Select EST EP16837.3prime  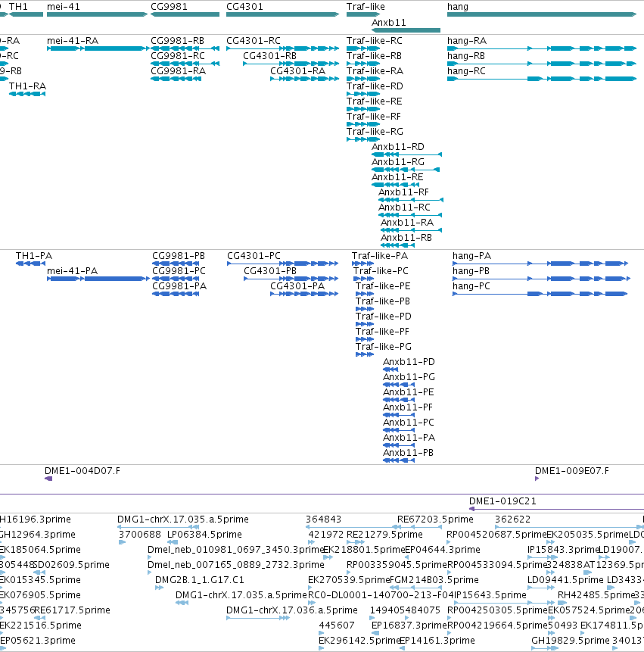(375, 633)
